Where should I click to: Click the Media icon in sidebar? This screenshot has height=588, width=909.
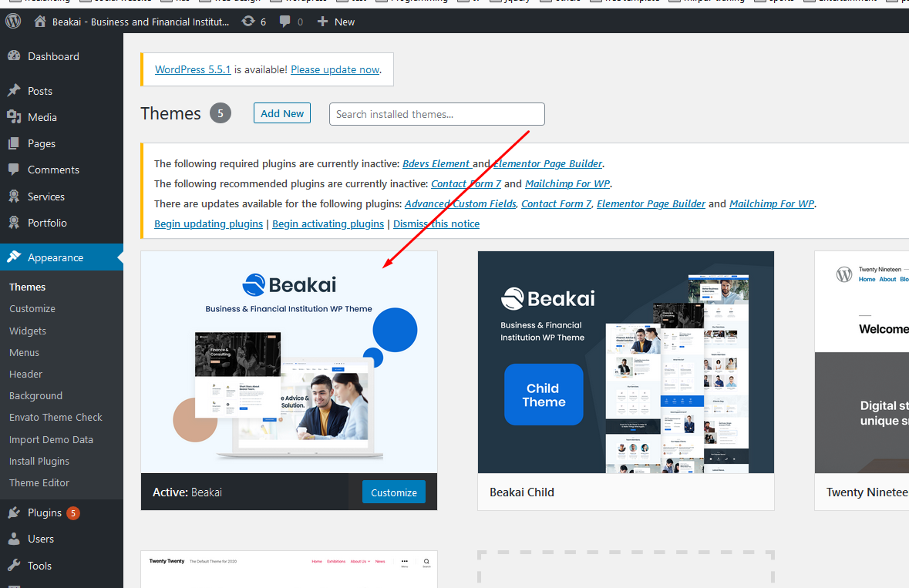[14, 117]
